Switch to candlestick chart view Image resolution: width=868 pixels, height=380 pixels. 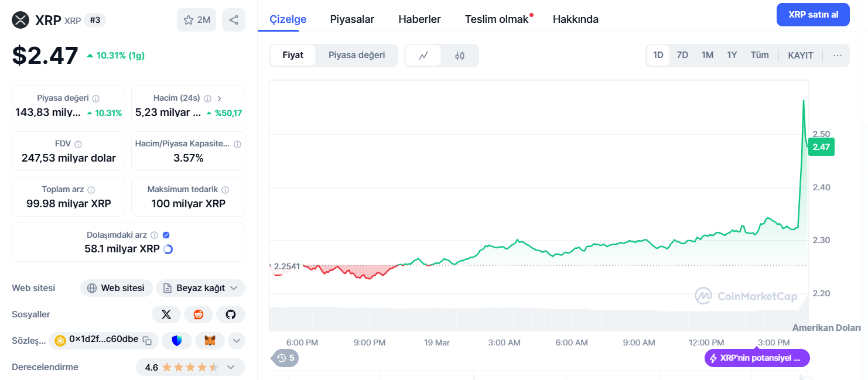pyautogui.click(x=460, y=56)
